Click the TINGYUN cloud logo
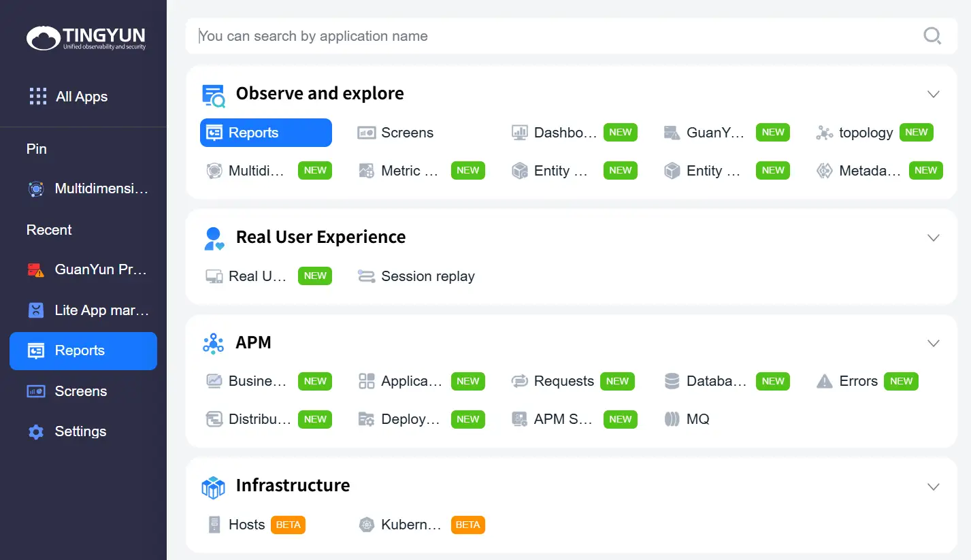The height and width of the screenshot is (560, 971). pos(44,37)
